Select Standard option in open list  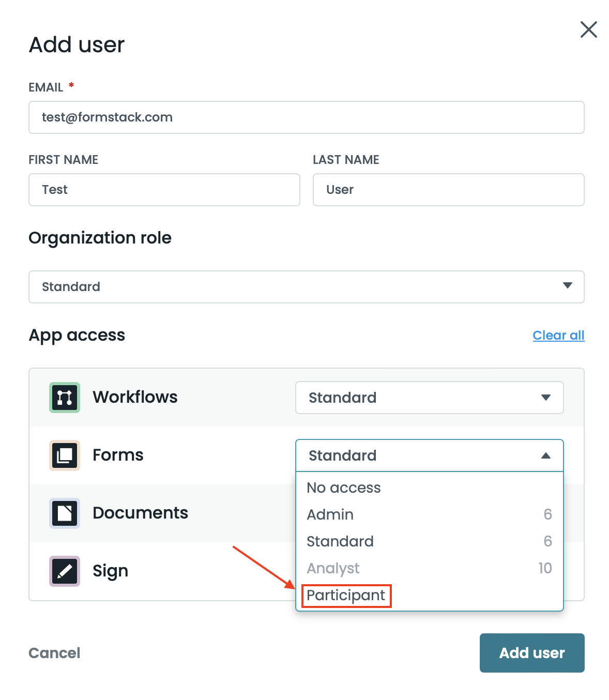pos(340,542)
